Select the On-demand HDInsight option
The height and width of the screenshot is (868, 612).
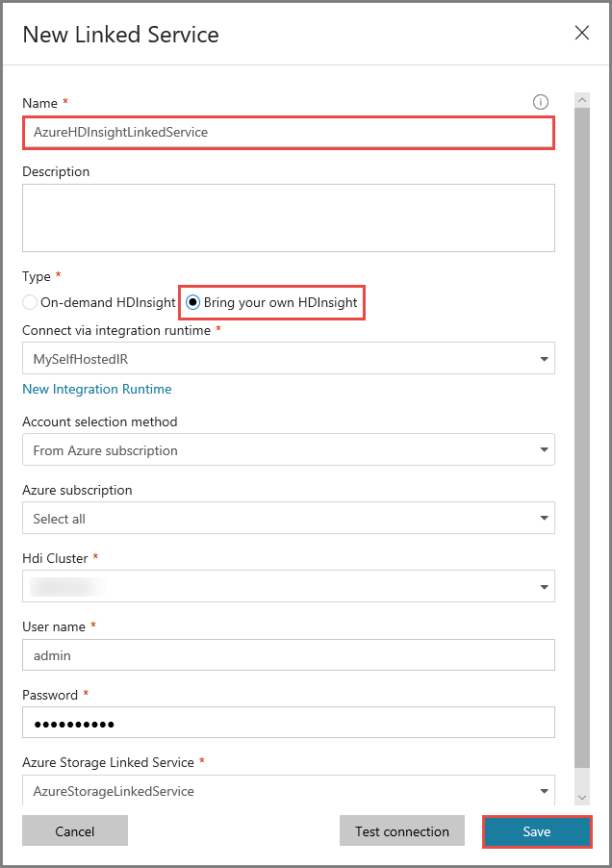click(x=29, y=302)
